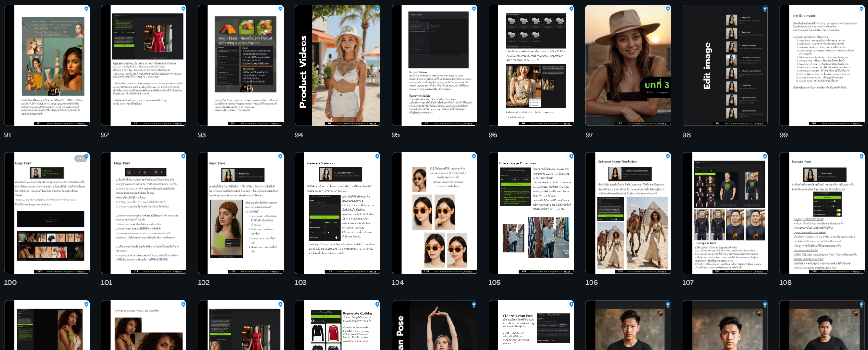The image size is (868, 350).
Task: Open more options menu on page 100
Action: point(81,158)
